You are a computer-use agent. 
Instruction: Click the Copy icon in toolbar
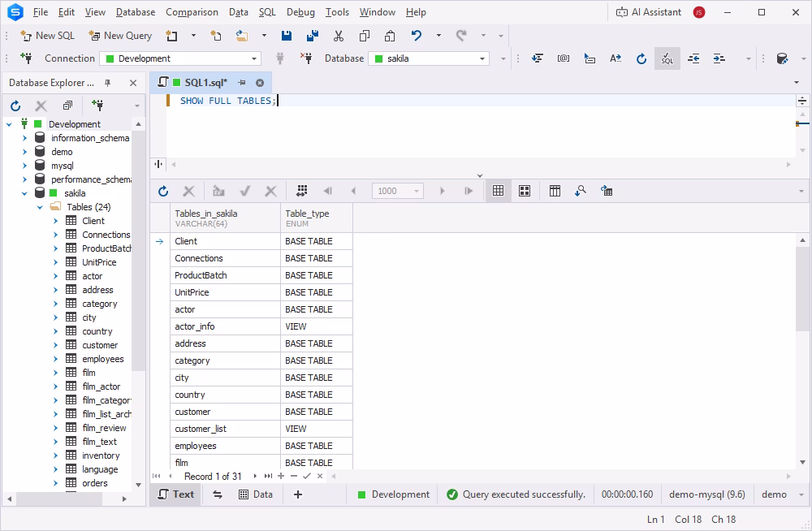[365, 36]
